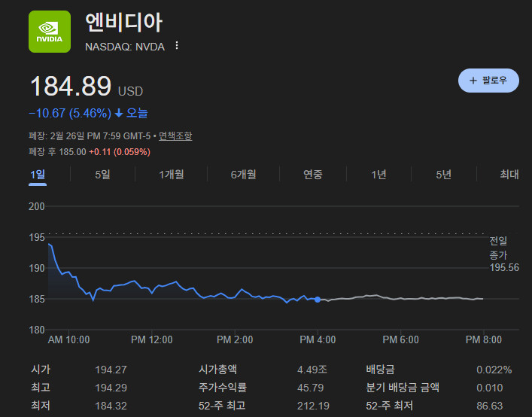The height and width of the screenshot is (417, 532).
Task: Click the 최고 value 194.29
Action: [x=111, y=388]
